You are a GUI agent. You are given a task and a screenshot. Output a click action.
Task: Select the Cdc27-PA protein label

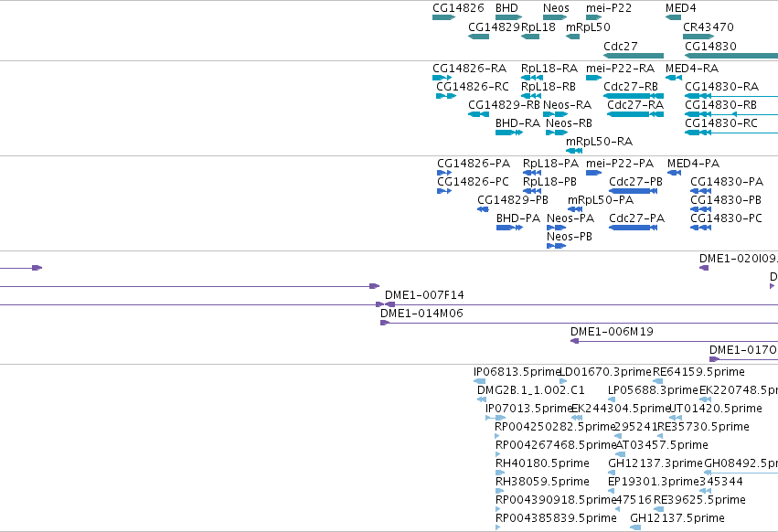pos(636,218)
